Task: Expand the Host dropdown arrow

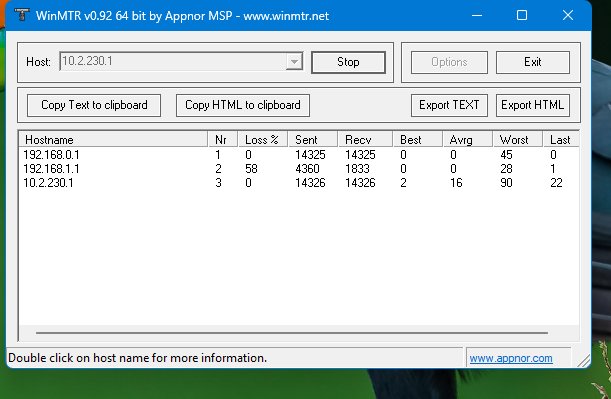Action: coord(294,62)
